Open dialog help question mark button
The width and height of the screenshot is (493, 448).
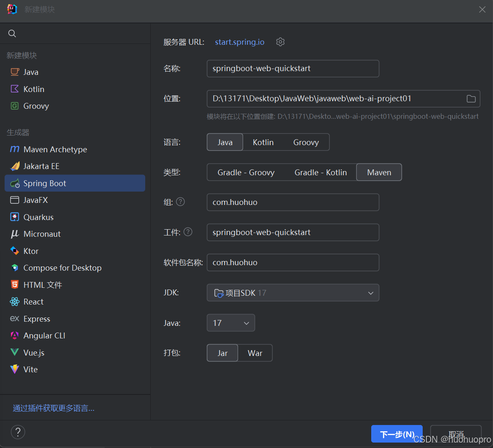point(18,432)
